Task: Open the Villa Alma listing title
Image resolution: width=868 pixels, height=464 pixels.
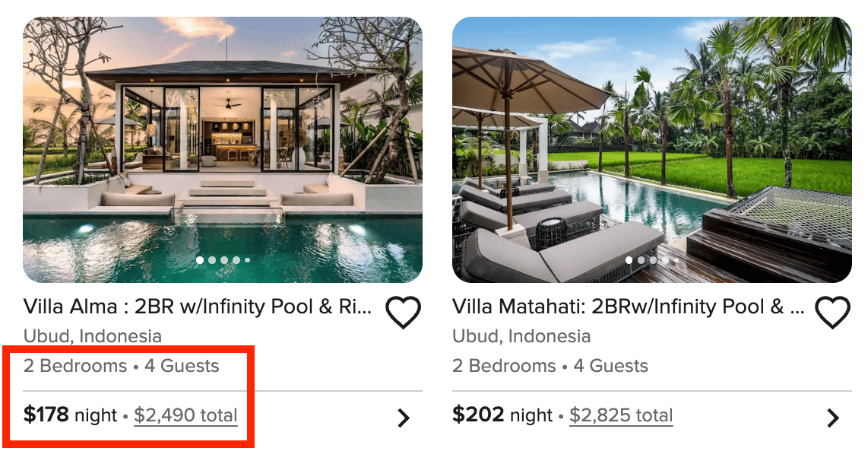Action: click(198, 307)
